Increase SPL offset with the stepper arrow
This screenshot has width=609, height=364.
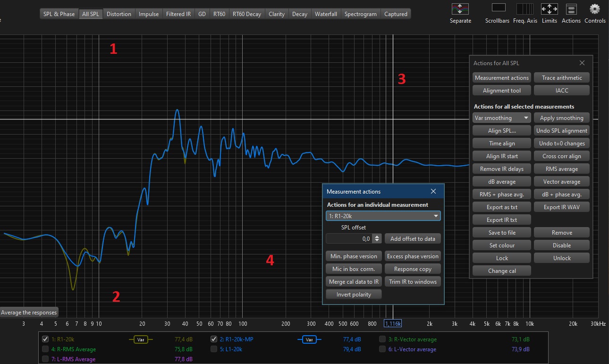[376, 237]
